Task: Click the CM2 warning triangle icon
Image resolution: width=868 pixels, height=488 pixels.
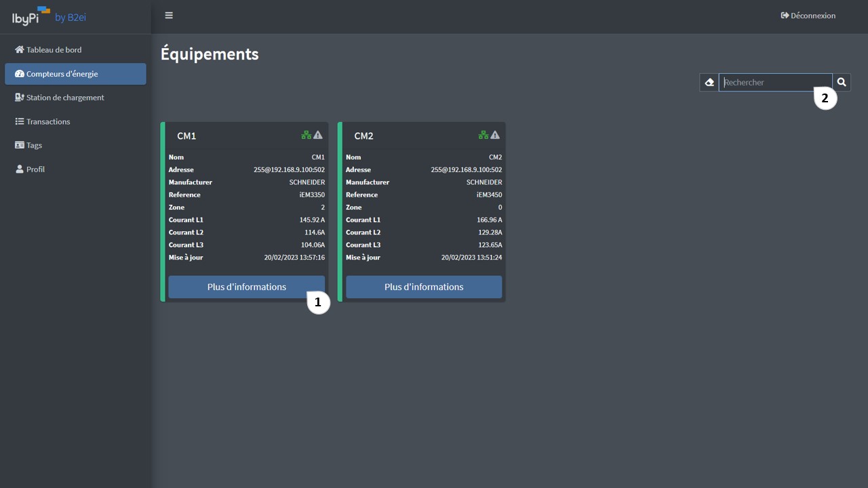Action: pyautogui.click(x=495, y=135)
